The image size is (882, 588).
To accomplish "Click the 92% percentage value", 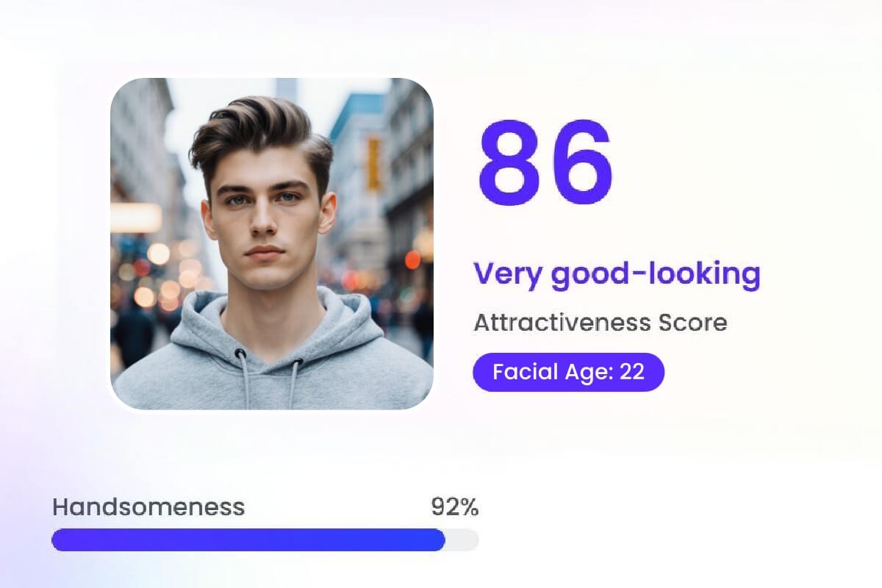I will tap(454, 506).
